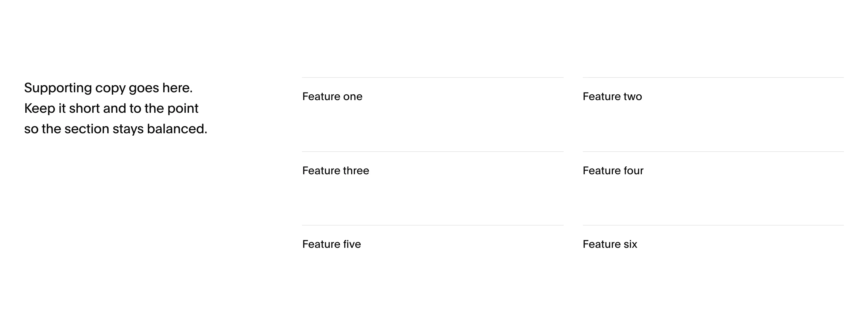868x328 pixels.
Task: Click the word 'here.' in the paragraph
Action: (x=178, y=88)
